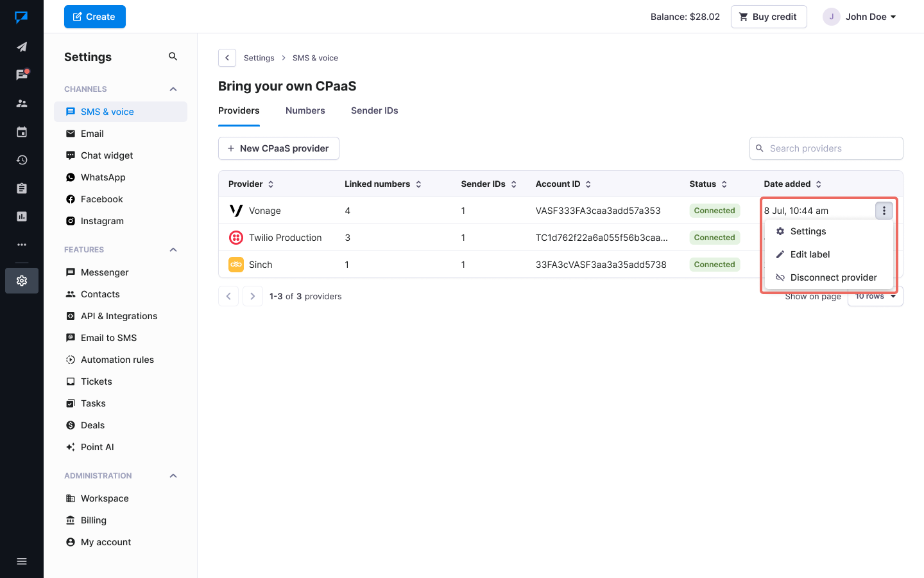The image size is (924, 578).
Task: Open the rows per page dropdown
Action: (x=875, y=297)
